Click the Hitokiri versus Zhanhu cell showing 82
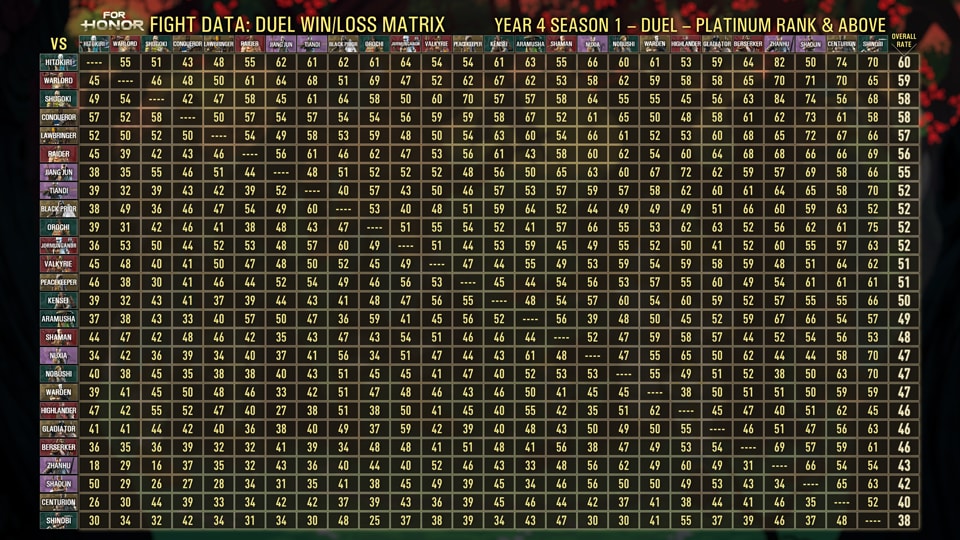The width and height of the screenshot is (960, 540). [x=779, y=63]
